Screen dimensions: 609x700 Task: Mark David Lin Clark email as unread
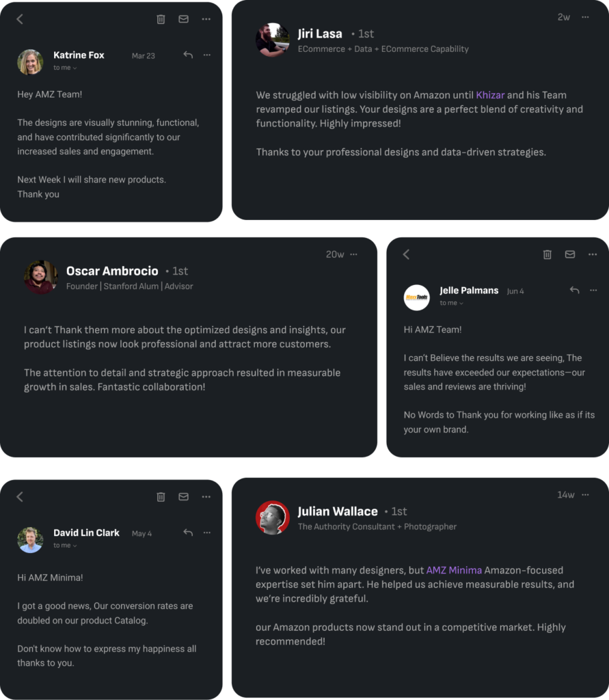183,497
